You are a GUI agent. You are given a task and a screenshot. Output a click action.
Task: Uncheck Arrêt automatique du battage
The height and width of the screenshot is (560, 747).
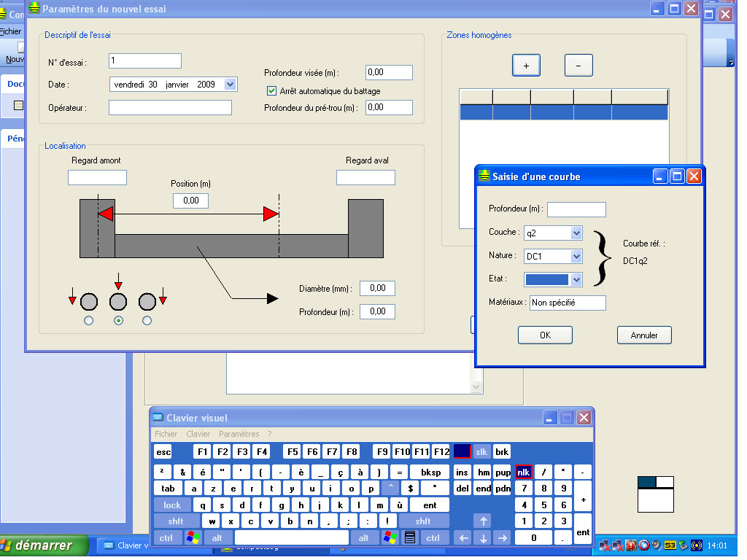[271, 90]
